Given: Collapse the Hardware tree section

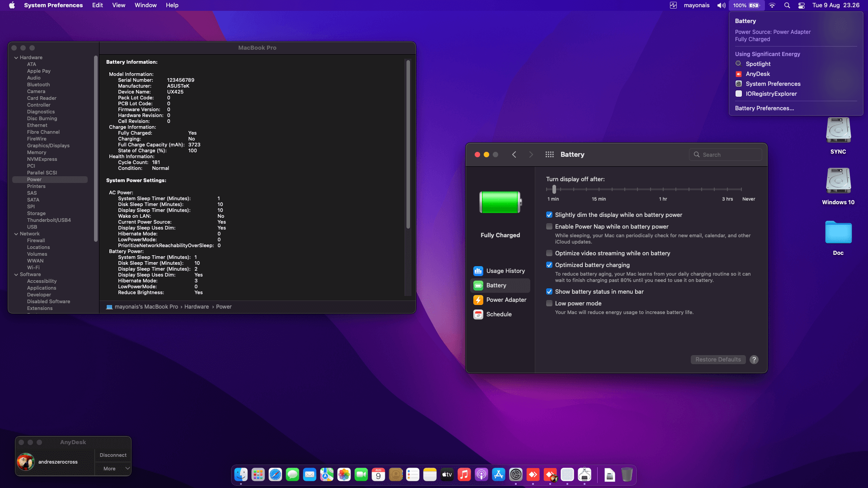Looking at the screenshot, I should [x=16, y=58].
